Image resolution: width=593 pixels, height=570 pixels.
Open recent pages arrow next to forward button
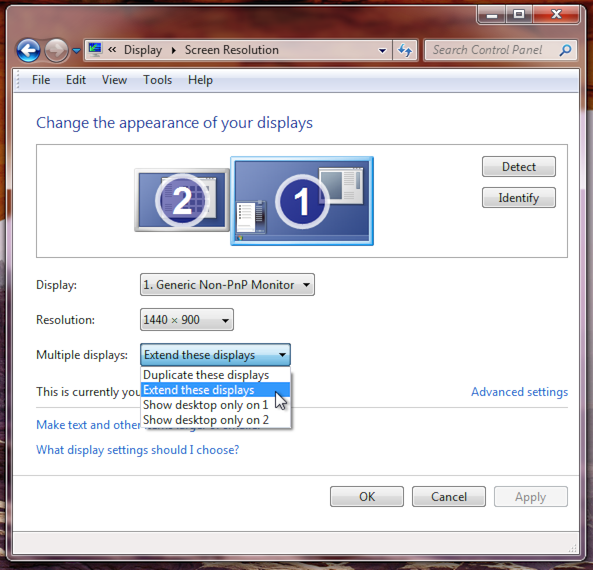76,50
